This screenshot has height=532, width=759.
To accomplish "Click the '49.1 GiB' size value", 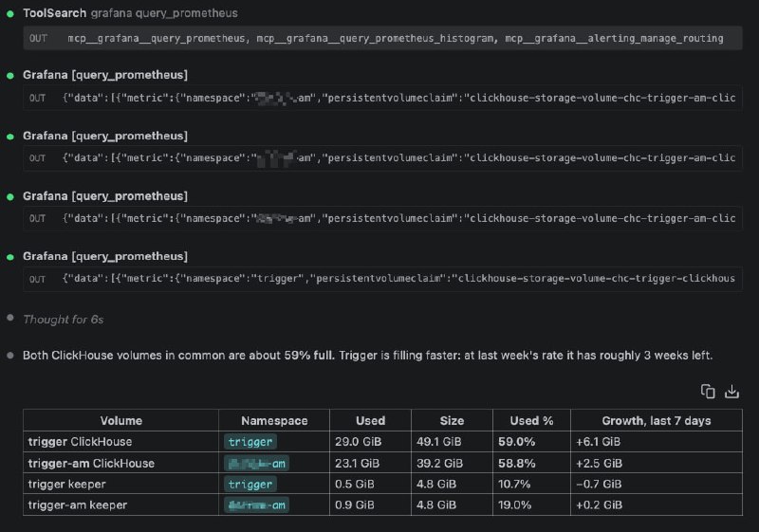I will pyautogui.click(x=438, y=442).
